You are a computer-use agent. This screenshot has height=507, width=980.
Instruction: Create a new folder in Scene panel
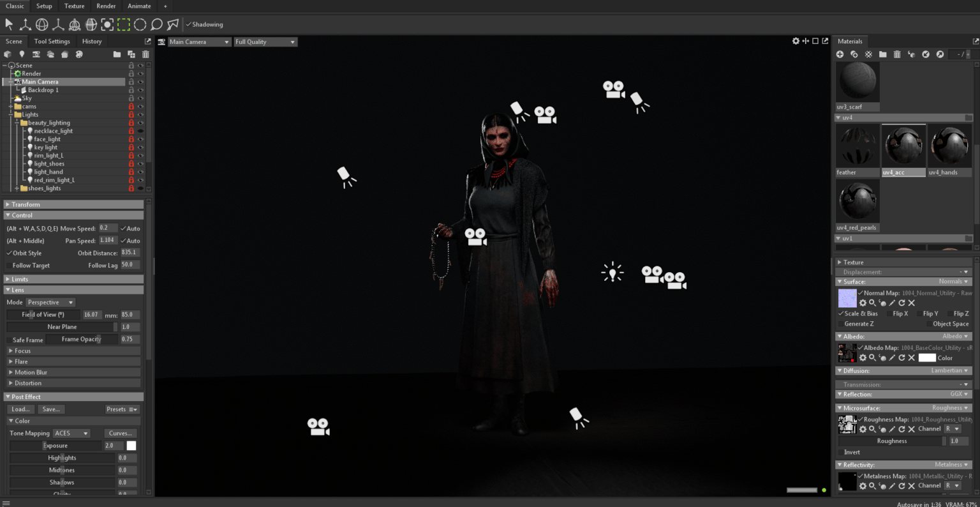tap(117, 54)
